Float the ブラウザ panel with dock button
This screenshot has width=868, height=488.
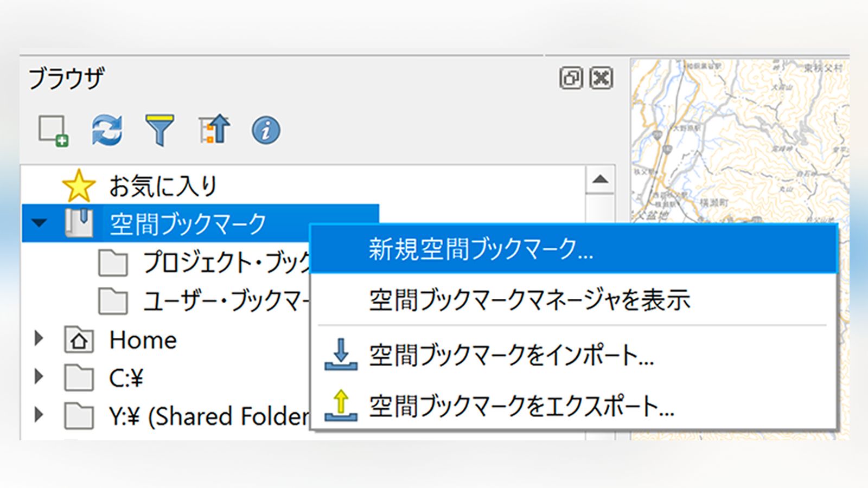(571, 78)
